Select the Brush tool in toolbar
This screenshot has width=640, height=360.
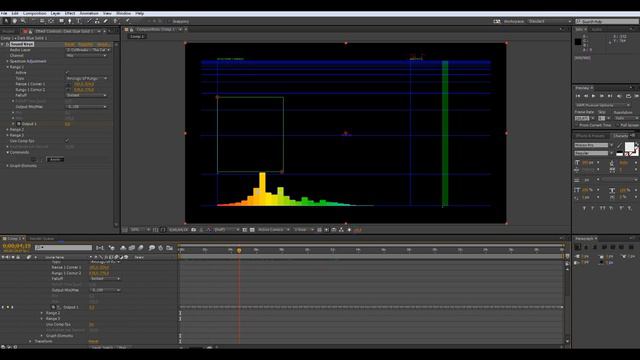click(89, 21)
